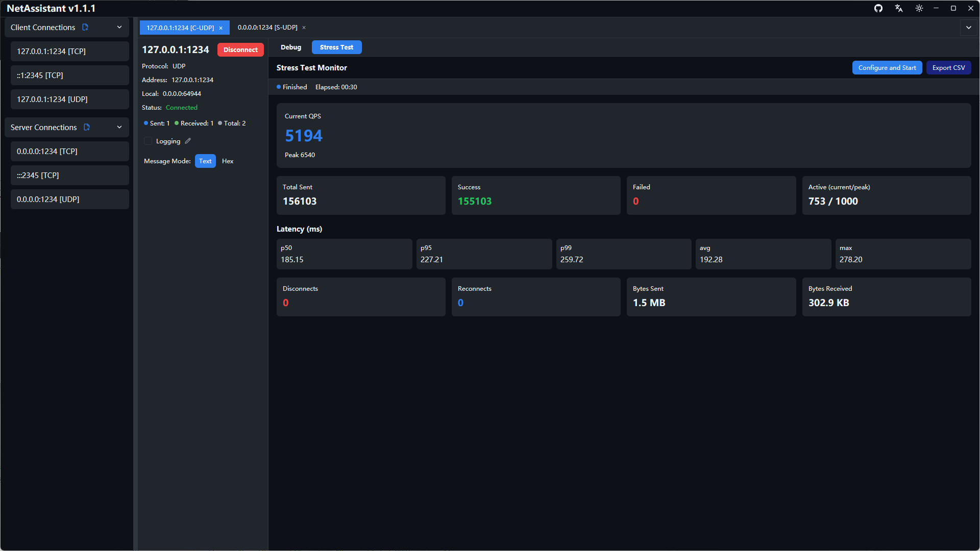Close the 127.0.0.1:1234 [C-UDP] tab
980x551 pixels.
click(x=220, y=28)
